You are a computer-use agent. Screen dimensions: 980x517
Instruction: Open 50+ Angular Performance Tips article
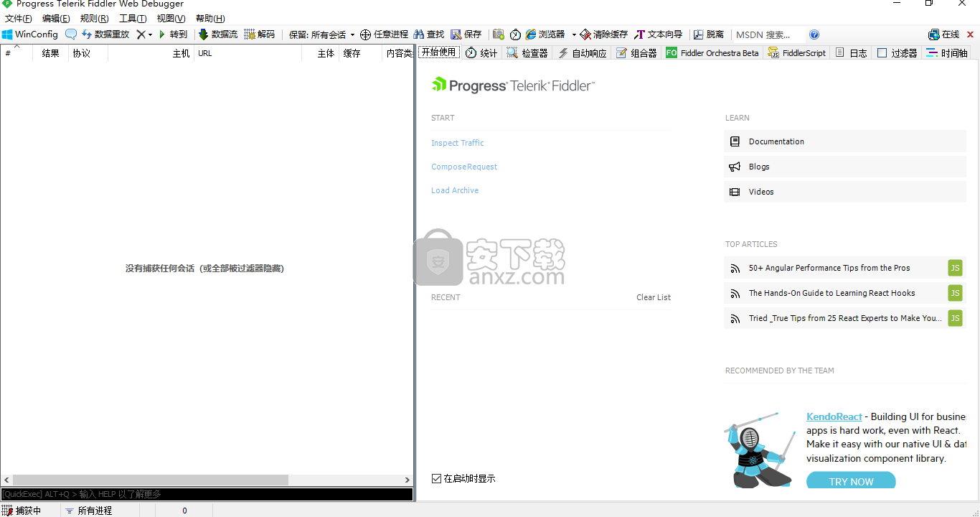pos(845,268)
